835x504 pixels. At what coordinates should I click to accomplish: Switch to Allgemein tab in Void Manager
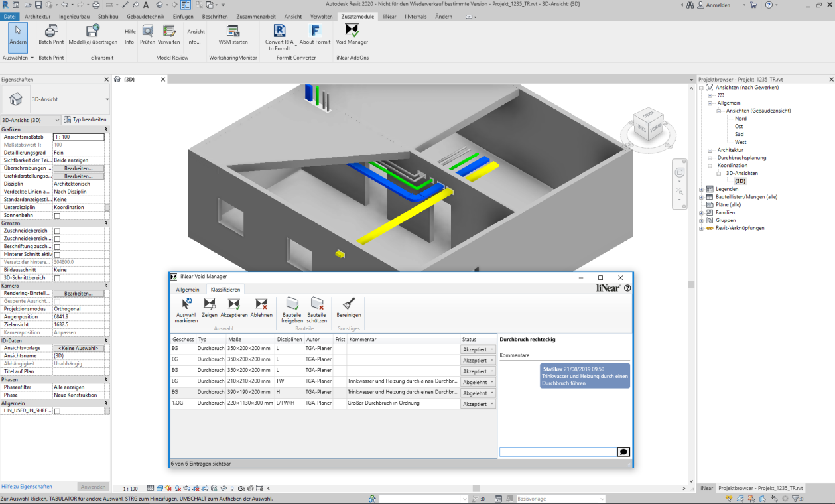(188, 290)
